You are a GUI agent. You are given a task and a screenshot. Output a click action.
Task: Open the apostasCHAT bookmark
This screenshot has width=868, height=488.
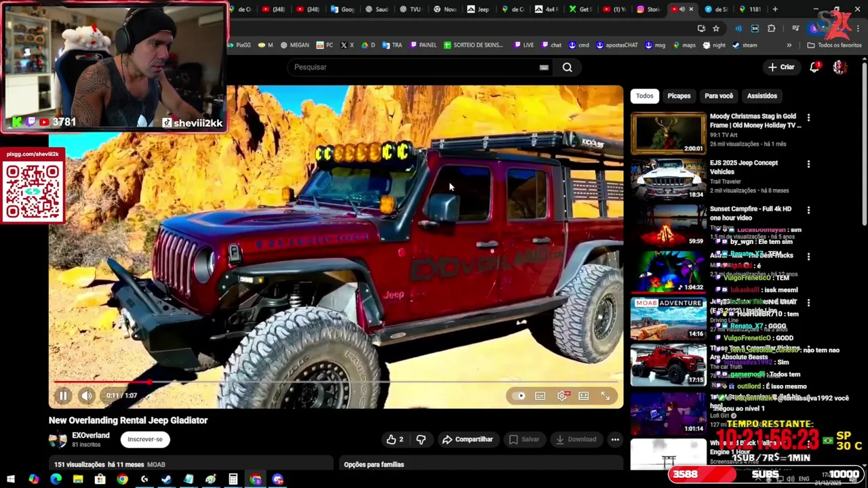point(617,45)
